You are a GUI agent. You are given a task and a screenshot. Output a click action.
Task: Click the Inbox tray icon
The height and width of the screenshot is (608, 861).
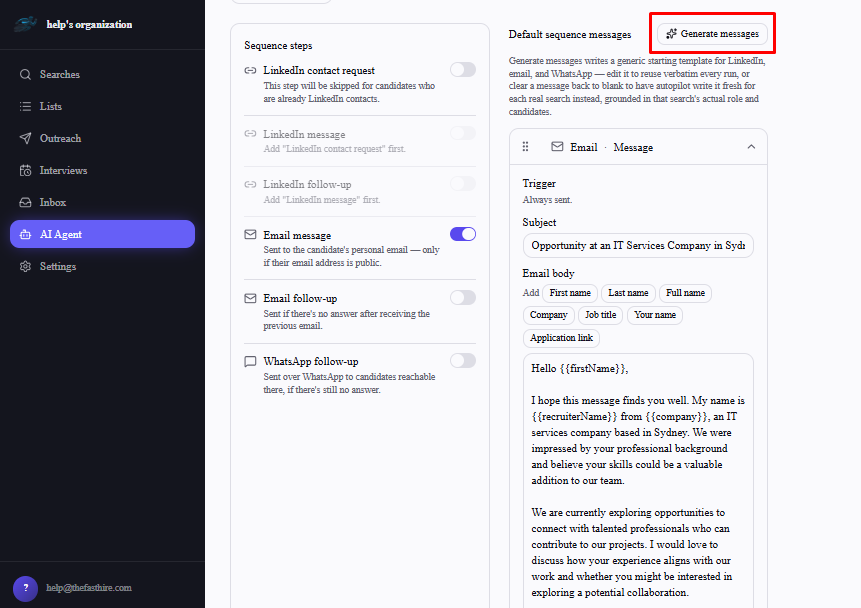click(25, 202)
